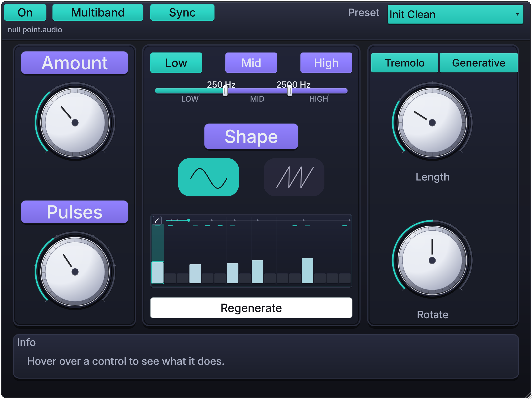
Task: Click the teal playhead handle on sequencer timeline
Action: point(189,220)
